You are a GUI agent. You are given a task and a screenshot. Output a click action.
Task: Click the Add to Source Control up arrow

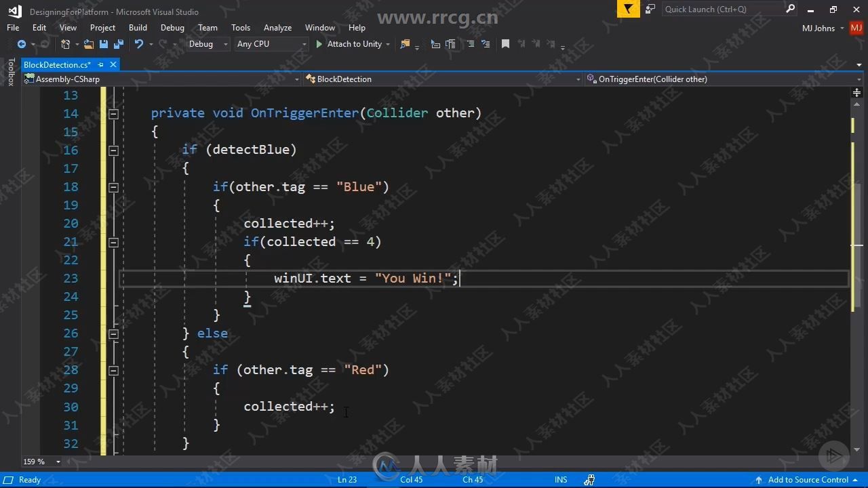pos(760,480)
